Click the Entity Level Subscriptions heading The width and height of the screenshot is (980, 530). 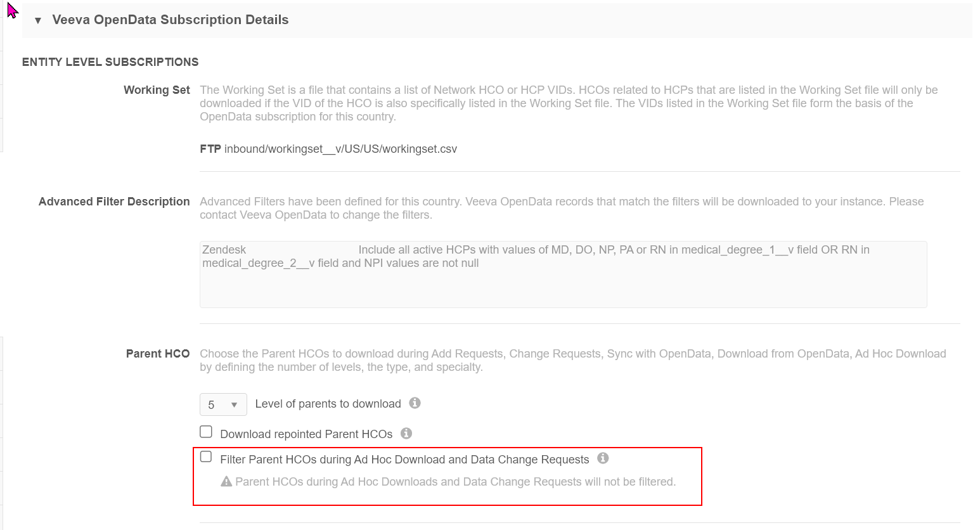(110, 62)
